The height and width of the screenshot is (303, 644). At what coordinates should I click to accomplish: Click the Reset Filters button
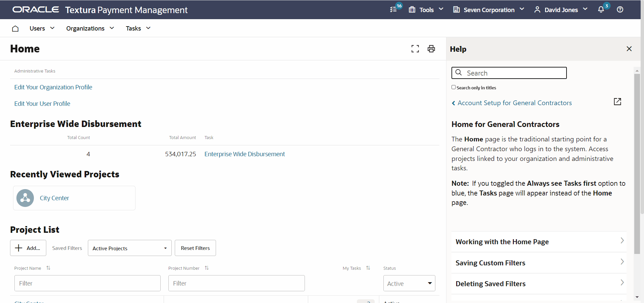(195, 248)
